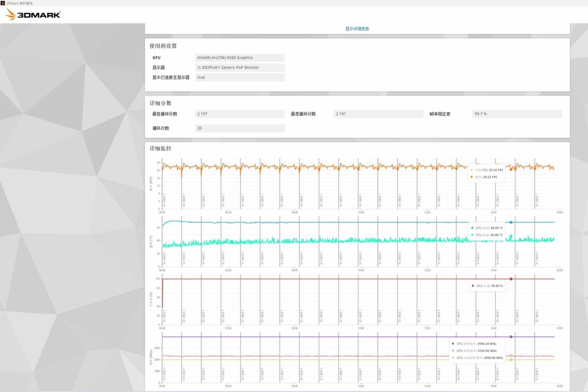The width and height of the screenshot is (588, 392).
Task: Click the yellow GPU memory clock legend dot
Action: 453,358
